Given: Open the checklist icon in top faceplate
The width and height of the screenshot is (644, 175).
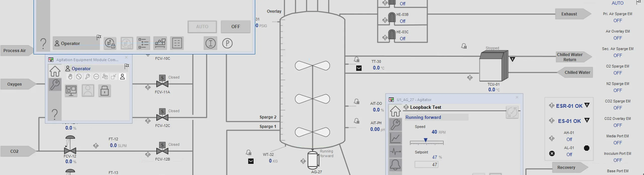Looking at the screenshot, I should click(143, 43).
